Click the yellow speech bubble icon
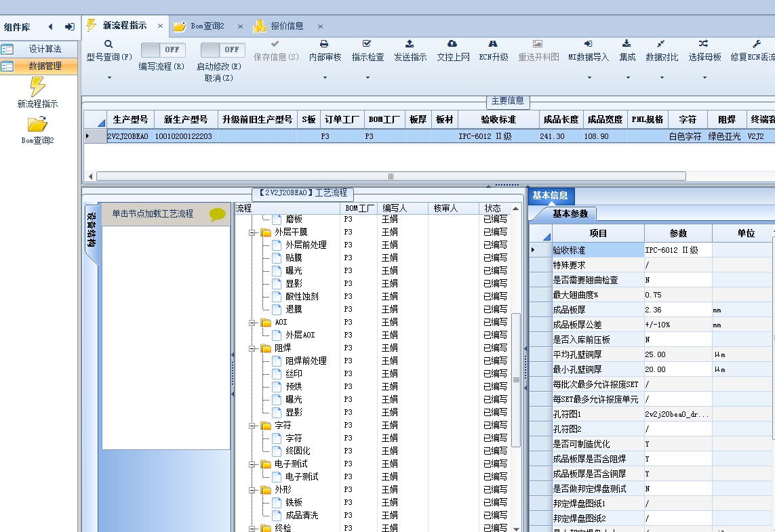Image resolution: width=775 pixels, height=532 pixels. pyautogui.click(x=218, y=214)
